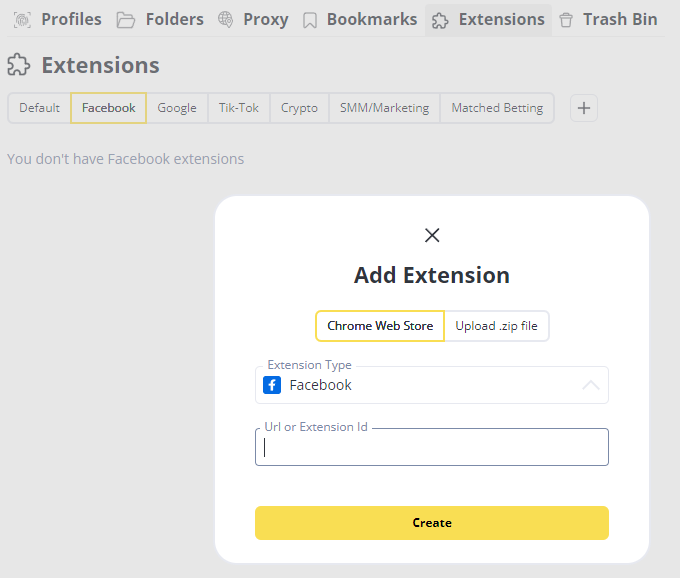Select the Default extensions tab

(39, 108)
